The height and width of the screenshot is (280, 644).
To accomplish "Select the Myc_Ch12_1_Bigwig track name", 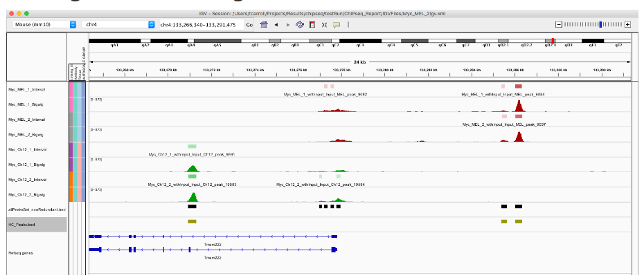I will 26,165.
